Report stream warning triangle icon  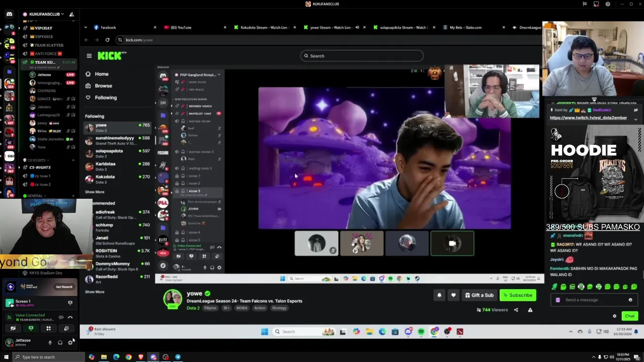click(530, 310)
